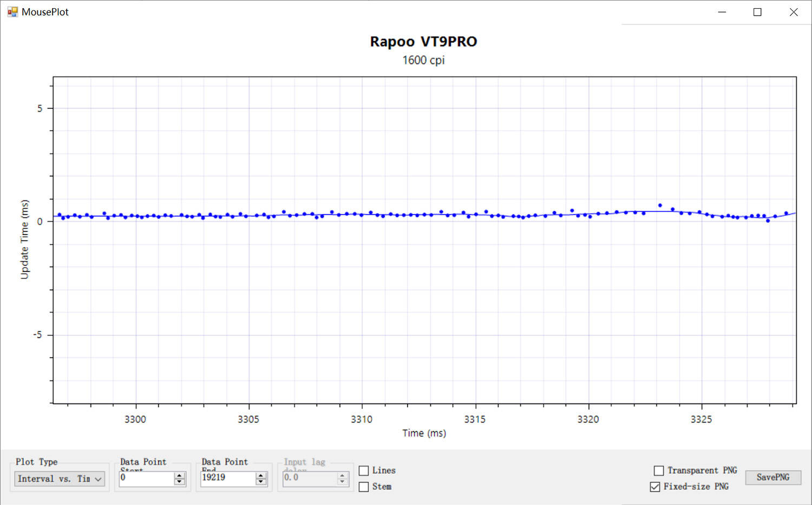Close the MousePlot window
The image size is (812, 505).
(x=794, y=12)
